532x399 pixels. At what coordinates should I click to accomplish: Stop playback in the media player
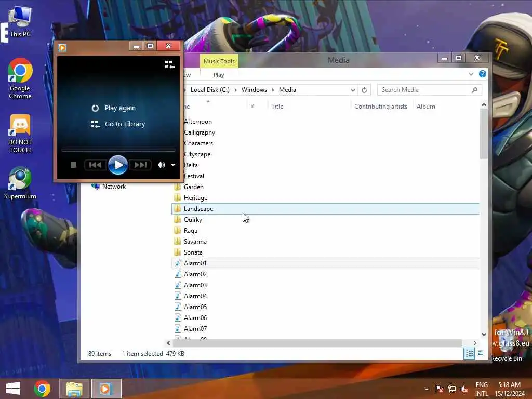(73, 165)
